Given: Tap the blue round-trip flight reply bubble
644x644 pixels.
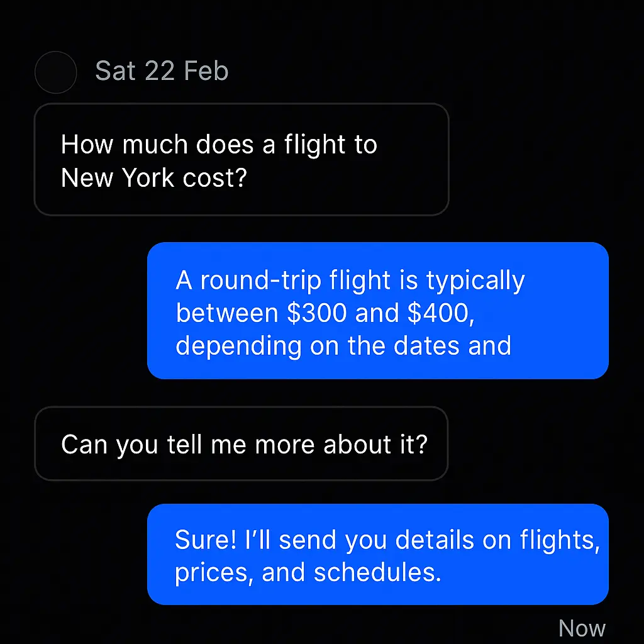Looking at the screenshot, I should coord(377,311).
